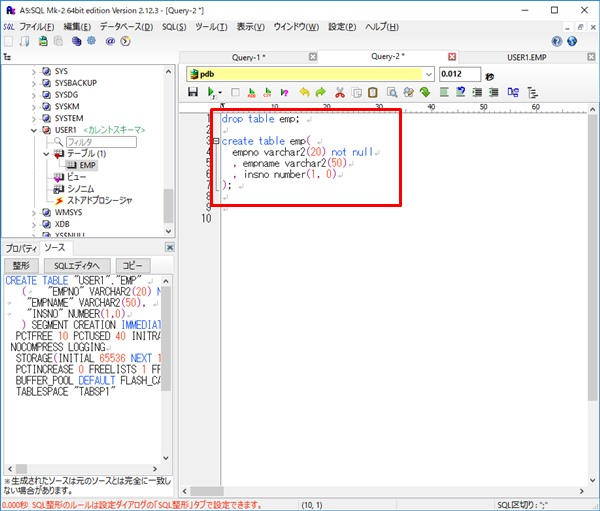Paste with the clipboard icon
This screenshot has width=600, height=511.
(x=373, y=92)
